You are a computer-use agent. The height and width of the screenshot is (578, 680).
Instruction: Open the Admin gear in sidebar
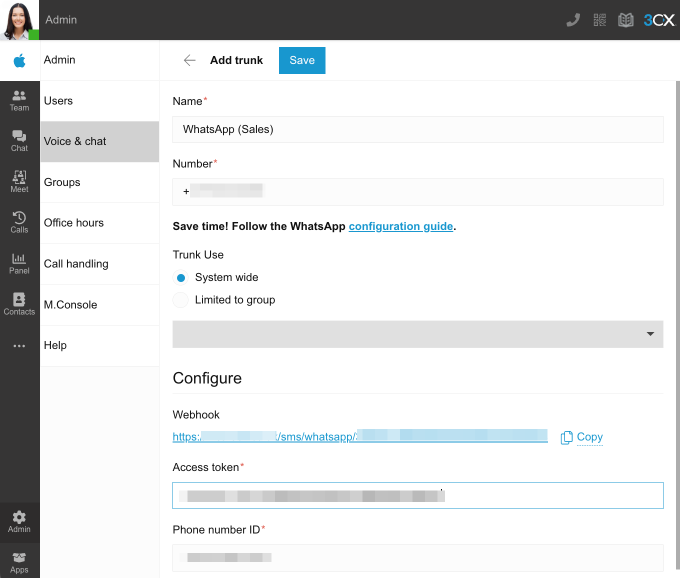tap(20, 522)
